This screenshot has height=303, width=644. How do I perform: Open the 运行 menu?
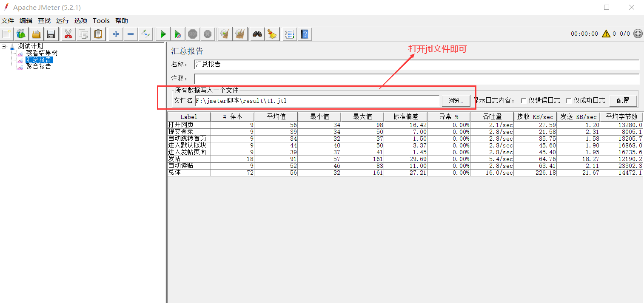pos(63,20)
